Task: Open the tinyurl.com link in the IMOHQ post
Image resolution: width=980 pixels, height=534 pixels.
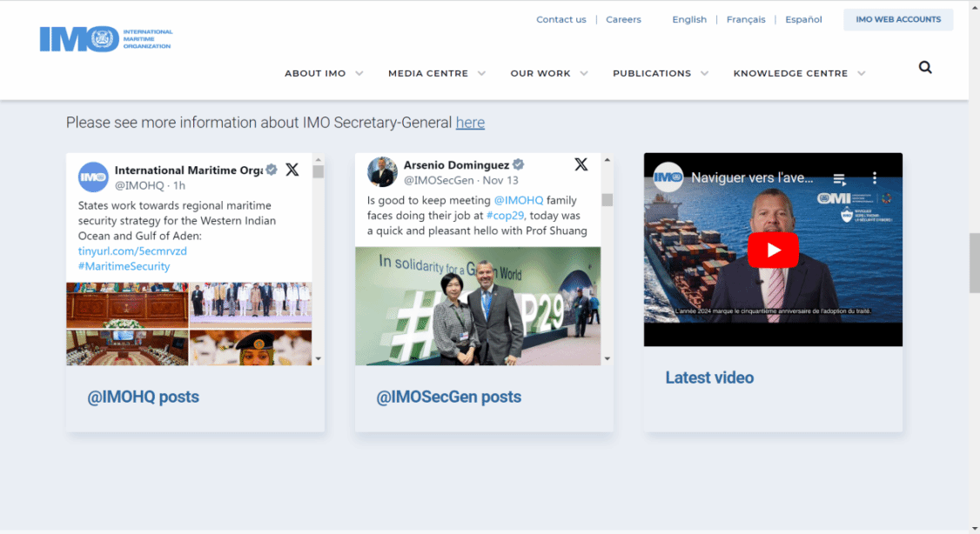Action: [x=132, y=251]
